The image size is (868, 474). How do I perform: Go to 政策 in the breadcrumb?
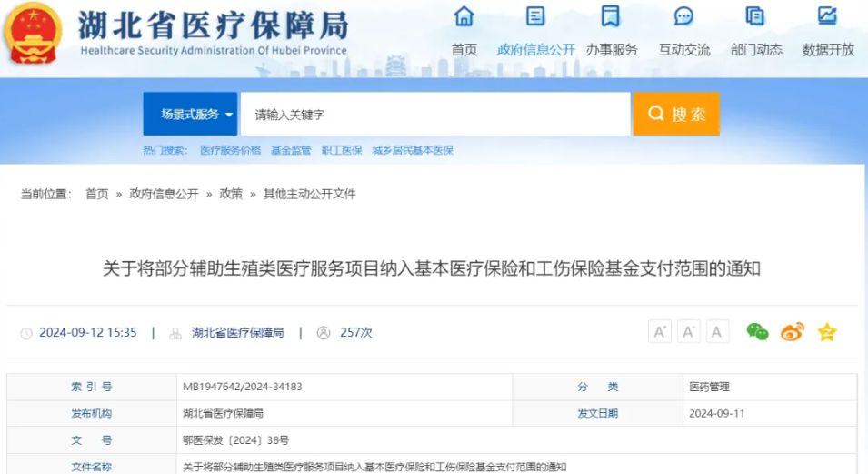pyautogui.click(x=231, y=194)
